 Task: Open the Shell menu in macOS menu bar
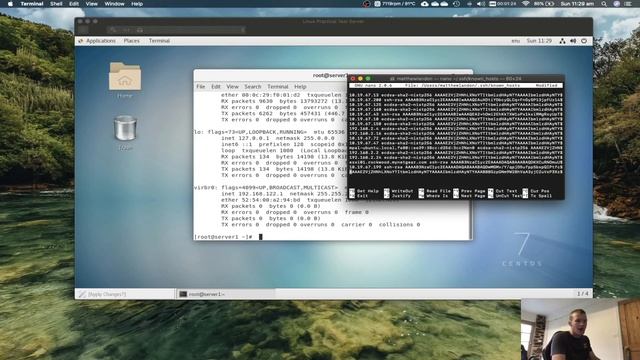click(56, 4)
